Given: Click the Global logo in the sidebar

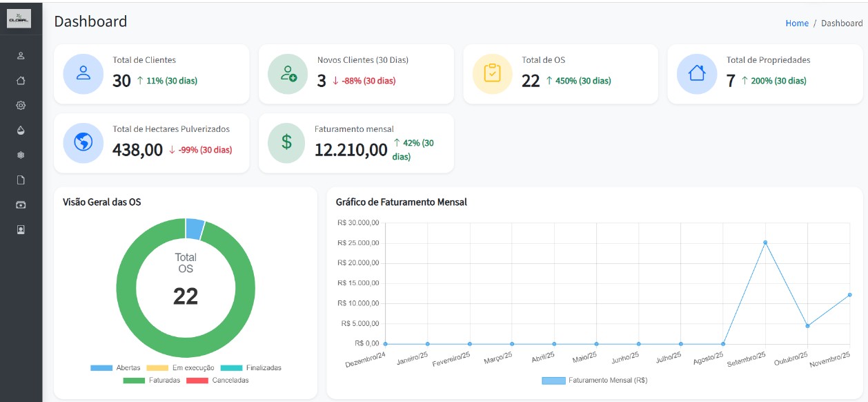Looking at the screenshot, I should (x=19, y=19).
